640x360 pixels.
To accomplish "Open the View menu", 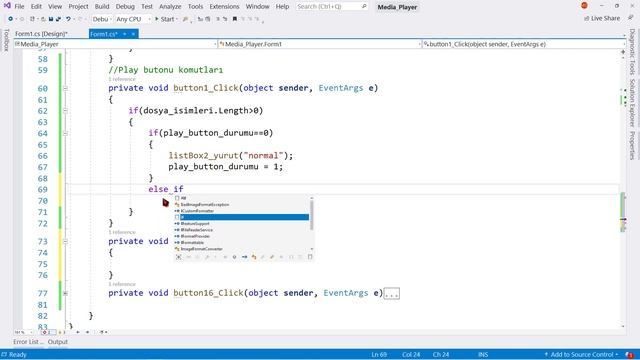I will click(55, 7).
